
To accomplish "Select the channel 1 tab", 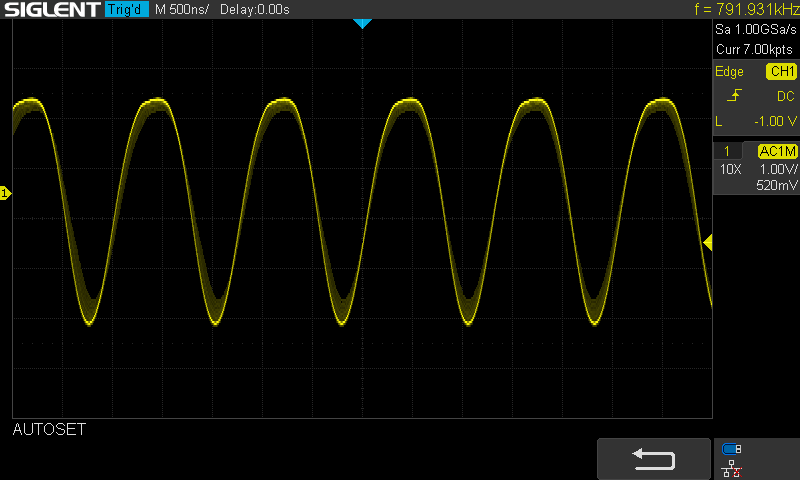I will 726,151.
